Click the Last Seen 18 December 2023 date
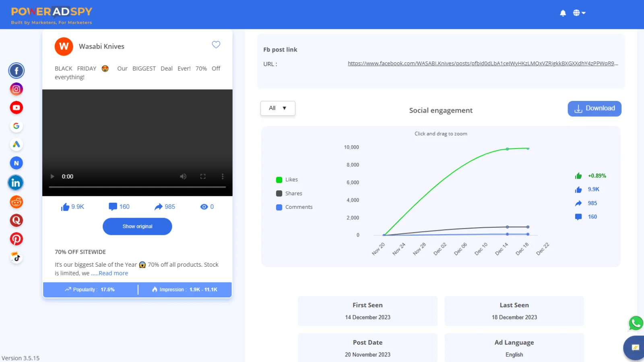Screen dimensions: 644x362 (514, 317)
